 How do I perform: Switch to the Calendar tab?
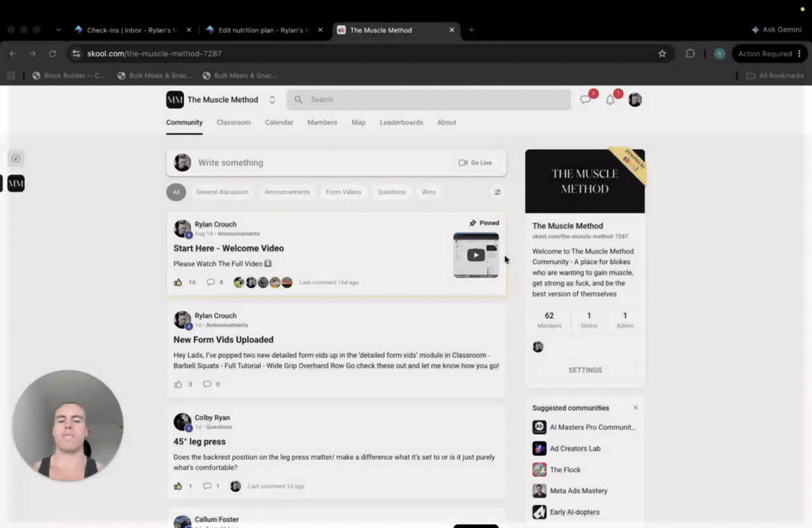pyautogui.click(x=279, y=123)
